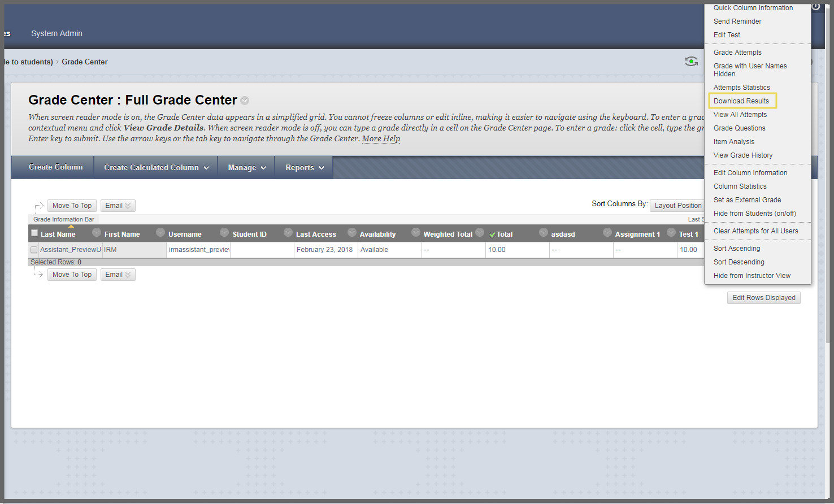The height and width of the screenshot is (504, 834).
Task: Check the select-all checkbox in the table header
Action: 34,233
